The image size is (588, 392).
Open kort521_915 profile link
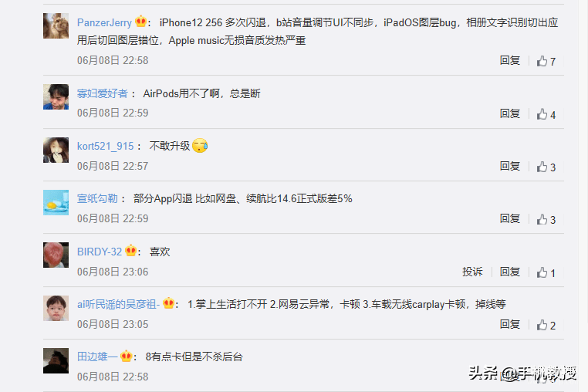tap(106, 146)
